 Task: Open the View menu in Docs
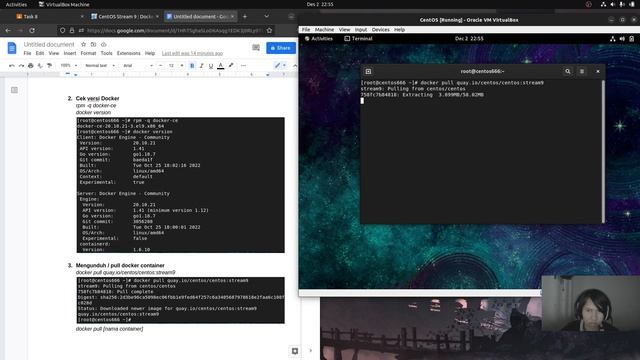(x=54, y=53)
